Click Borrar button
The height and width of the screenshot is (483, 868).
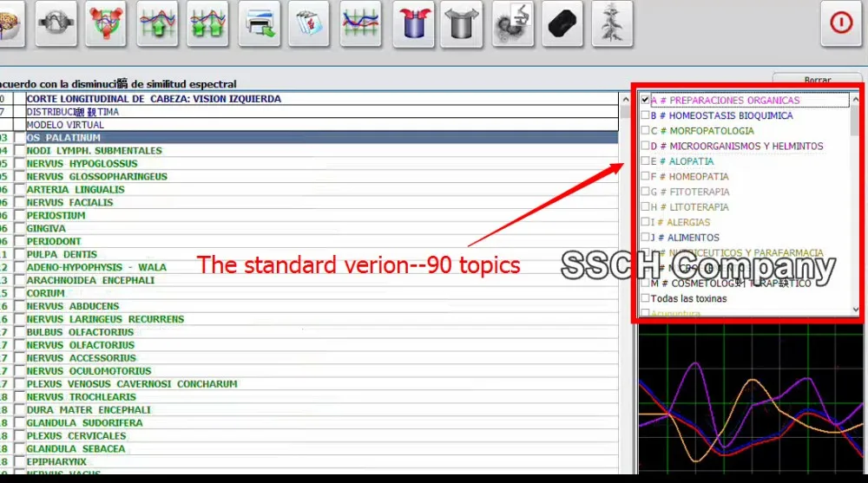click(817, 79)
